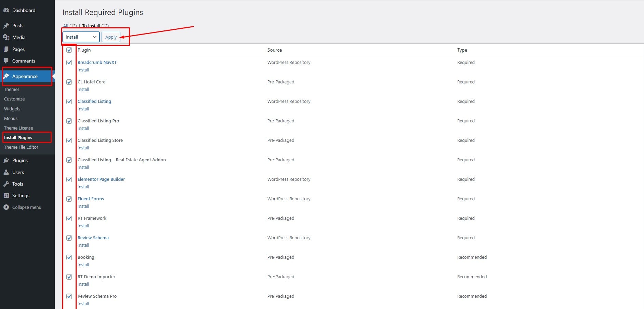Viewport: 644px width, 309px height.
Task: Click the Settings sliders icon
Action: tap(6, 196)
